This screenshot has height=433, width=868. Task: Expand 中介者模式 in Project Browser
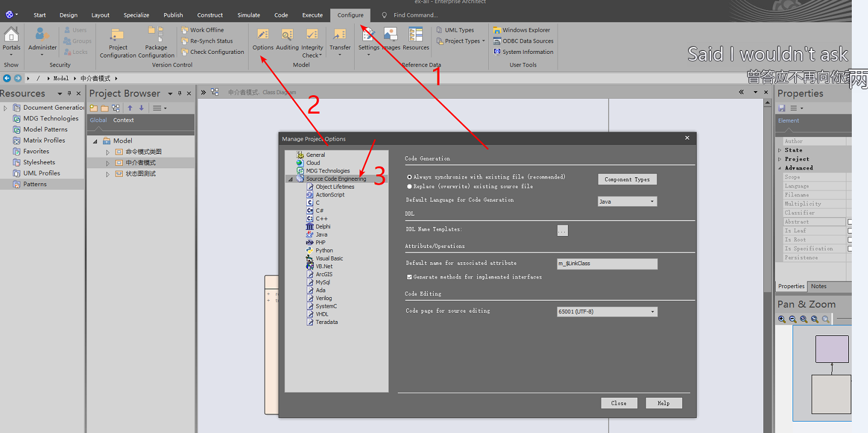(x=108, y=162)
